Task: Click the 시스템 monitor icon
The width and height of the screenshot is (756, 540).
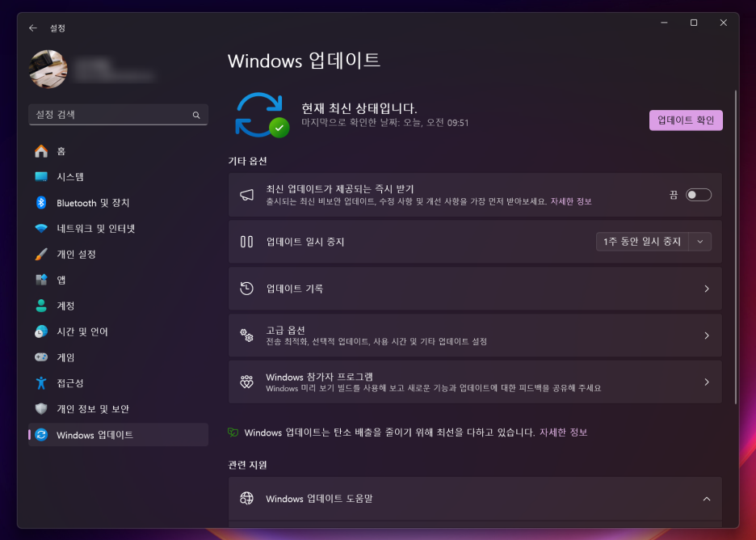Action: (41, 176)
